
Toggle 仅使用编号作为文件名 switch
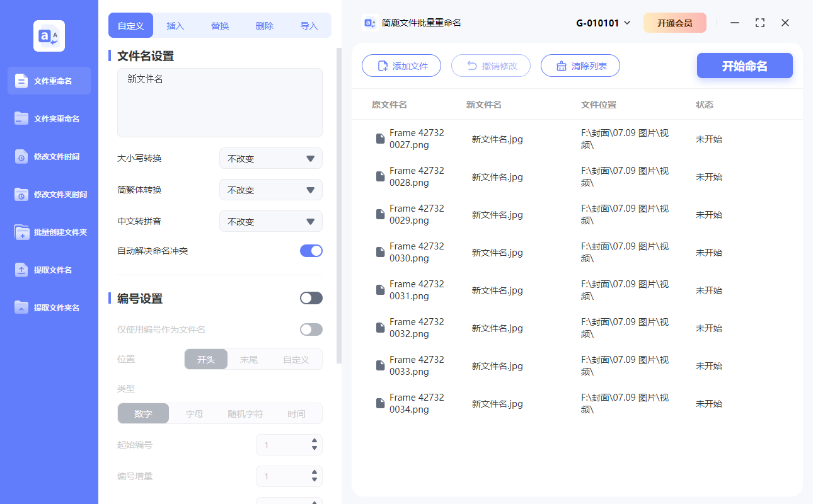click(311, 329)
